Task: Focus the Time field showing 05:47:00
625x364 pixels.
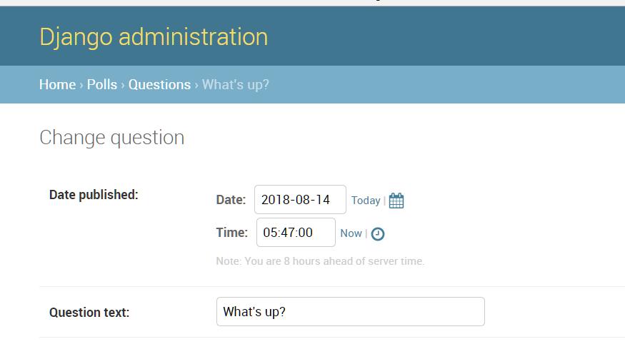Action: coord(296,232)
